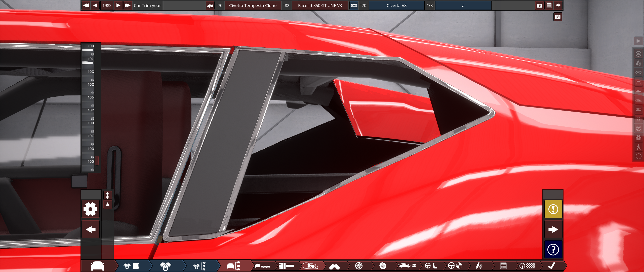
Task: Click the next arrow button
Action: coord(553,229)
